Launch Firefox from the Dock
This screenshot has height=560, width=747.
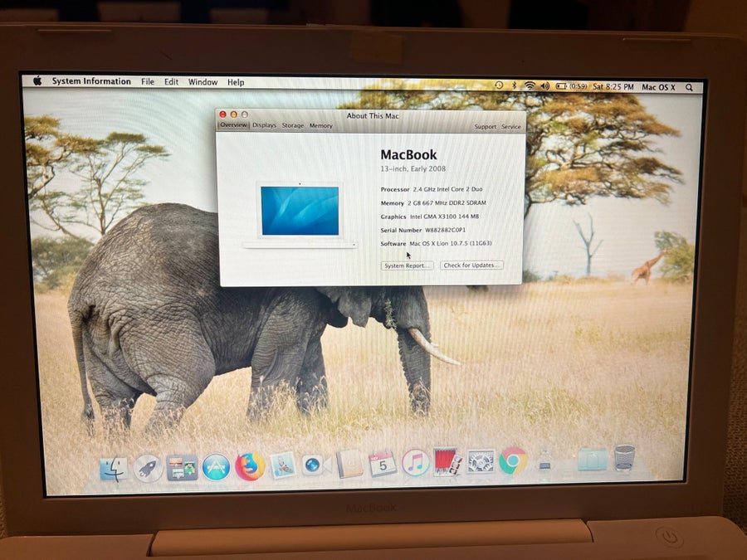[250, 466]
